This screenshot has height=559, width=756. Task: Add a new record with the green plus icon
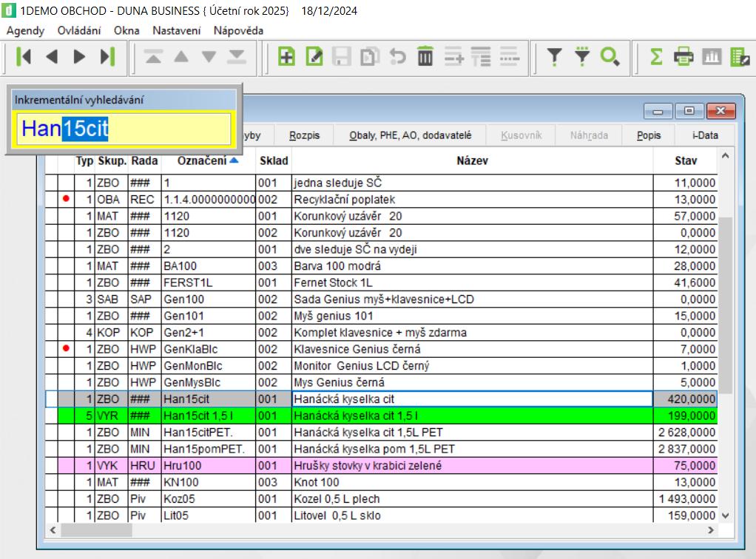point(286,57)
